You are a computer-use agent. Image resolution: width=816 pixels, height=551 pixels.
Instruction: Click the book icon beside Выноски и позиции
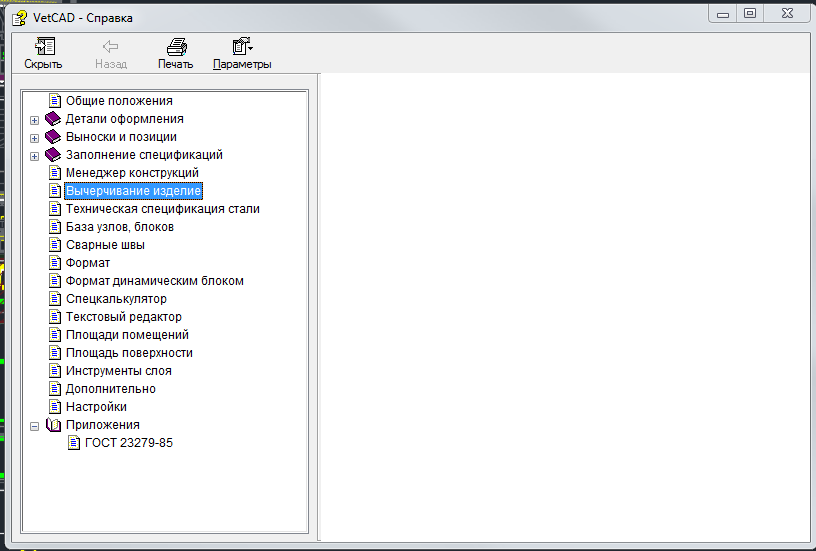(x=53, y=137)
